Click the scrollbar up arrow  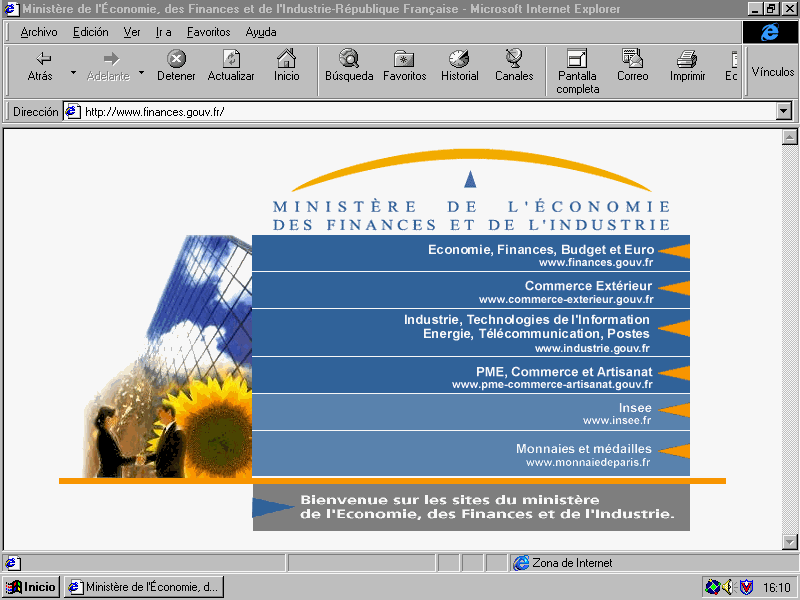coord(790,137)
